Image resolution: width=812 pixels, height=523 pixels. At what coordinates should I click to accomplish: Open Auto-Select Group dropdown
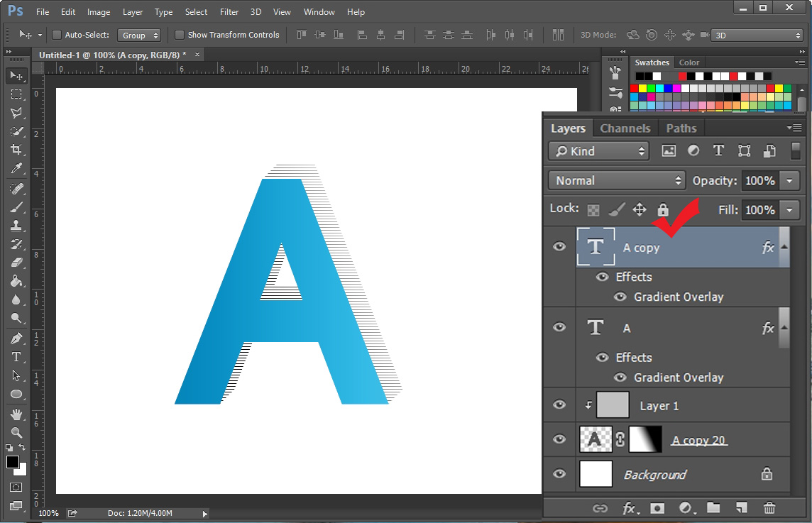coord(139,35)
